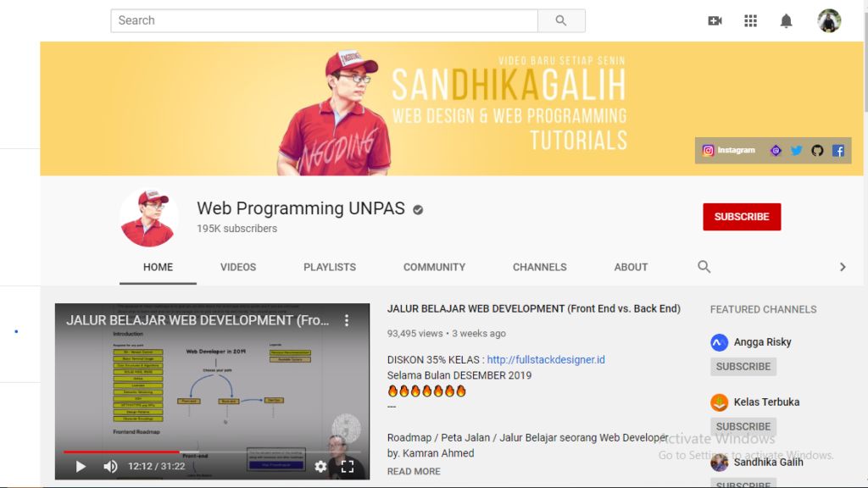Image resolution: width=868 pixels, height=488 pixels.
Task: Search within the channel magnifier icon
Action: click(x=704, y=267)
